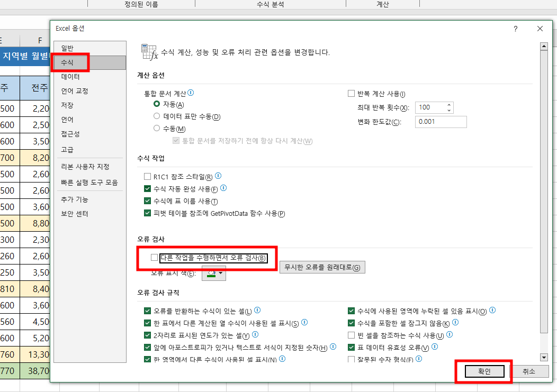Show info icon for 표 데이터 유효성 오류
Viewport: 557px width, 392px height.
435,347
